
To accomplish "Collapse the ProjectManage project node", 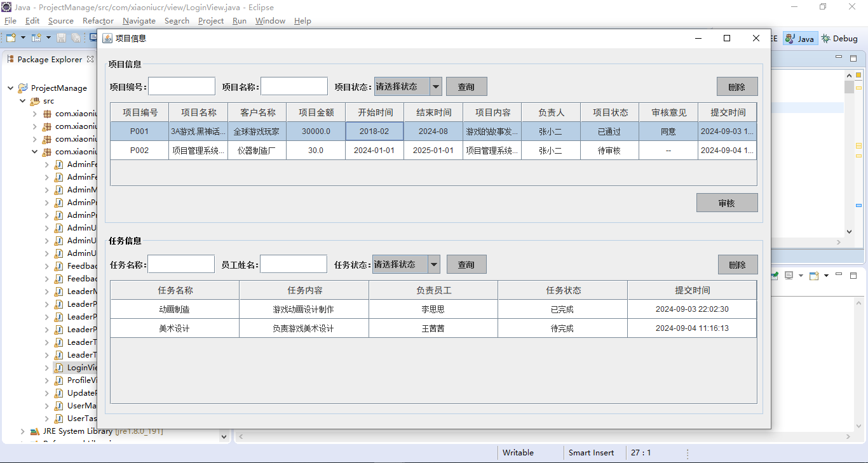I will coord(11,88).
